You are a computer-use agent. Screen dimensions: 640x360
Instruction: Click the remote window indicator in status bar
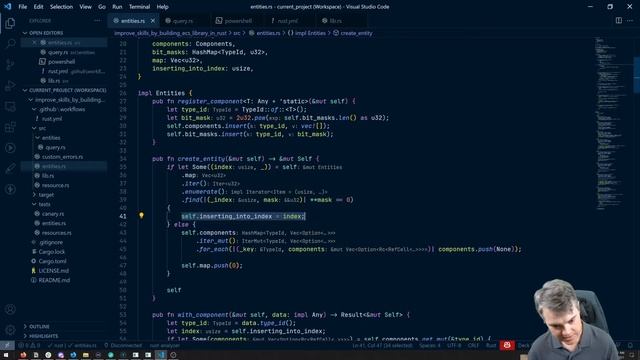(x=7, y=345)
